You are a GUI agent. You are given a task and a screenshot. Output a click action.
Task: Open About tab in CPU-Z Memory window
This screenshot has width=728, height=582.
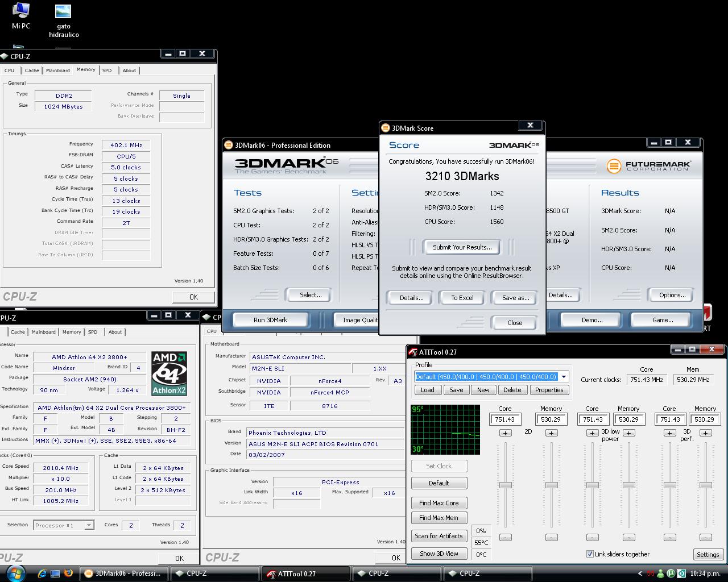pyautogui.click(x=129, y=70)
